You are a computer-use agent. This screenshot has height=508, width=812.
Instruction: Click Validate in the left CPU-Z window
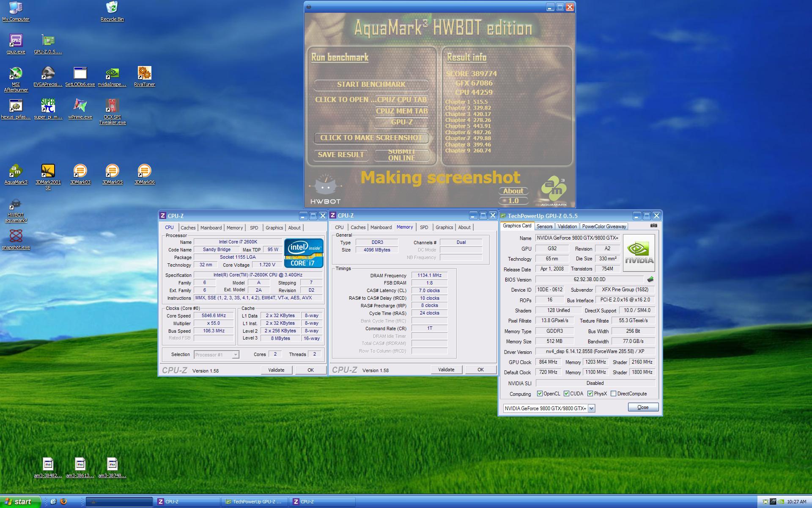276,370
